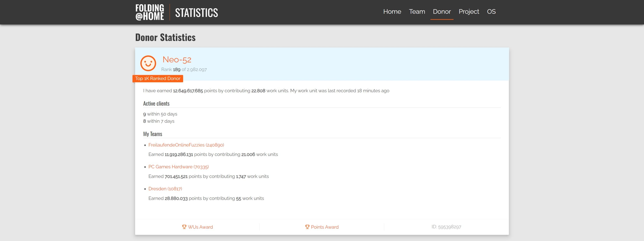
Task: Click the FreilaufendeOnlineFuzzies team link
Action: (186, 145)
